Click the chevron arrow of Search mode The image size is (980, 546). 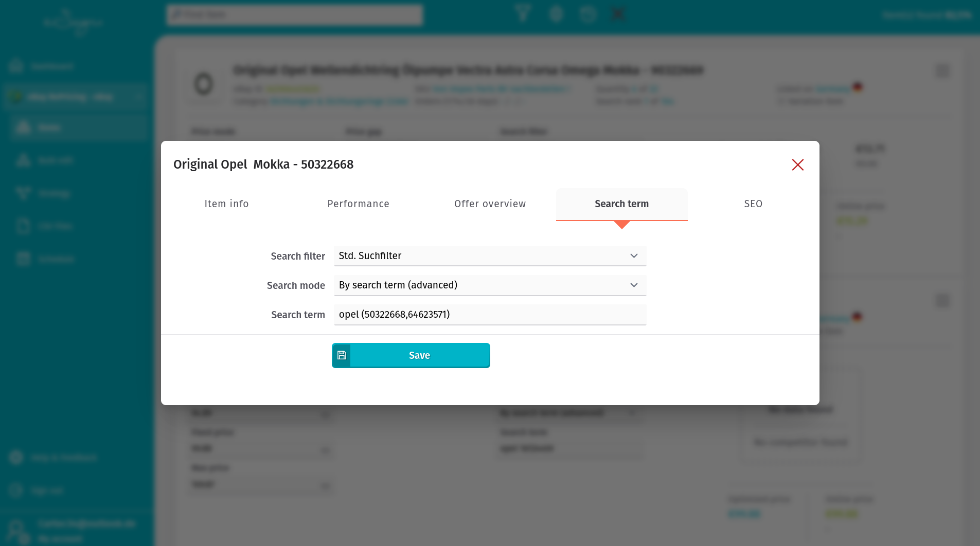tap(634, 285)
